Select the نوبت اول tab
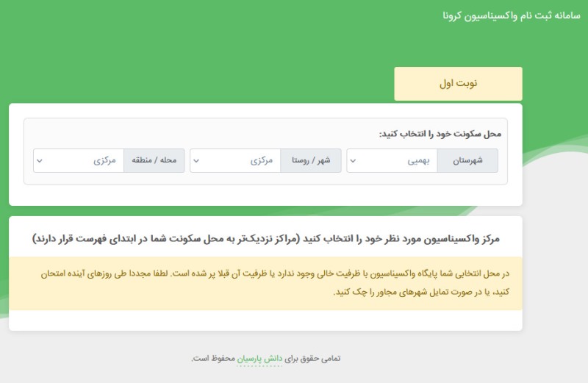This screenshot has width=588, height=383. [x=458, y=84]
